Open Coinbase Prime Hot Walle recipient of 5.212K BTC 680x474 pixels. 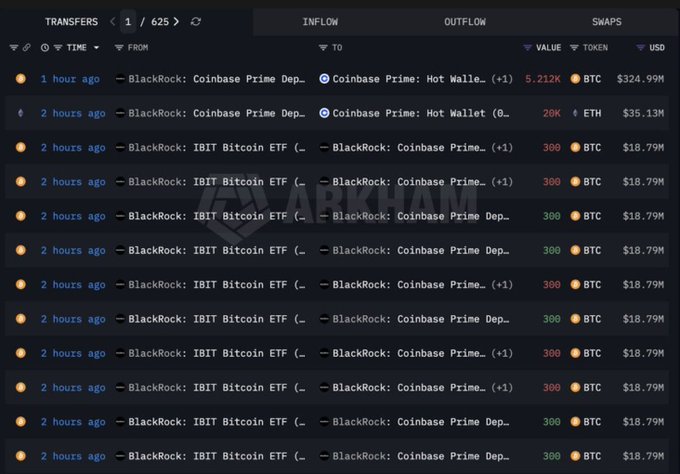coord(409,79)
